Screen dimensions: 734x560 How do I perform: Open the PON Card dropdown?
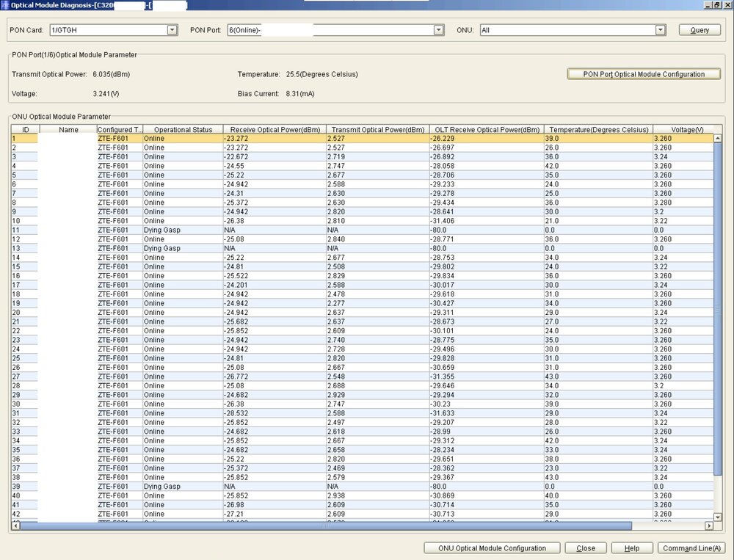tap(172, 30)
